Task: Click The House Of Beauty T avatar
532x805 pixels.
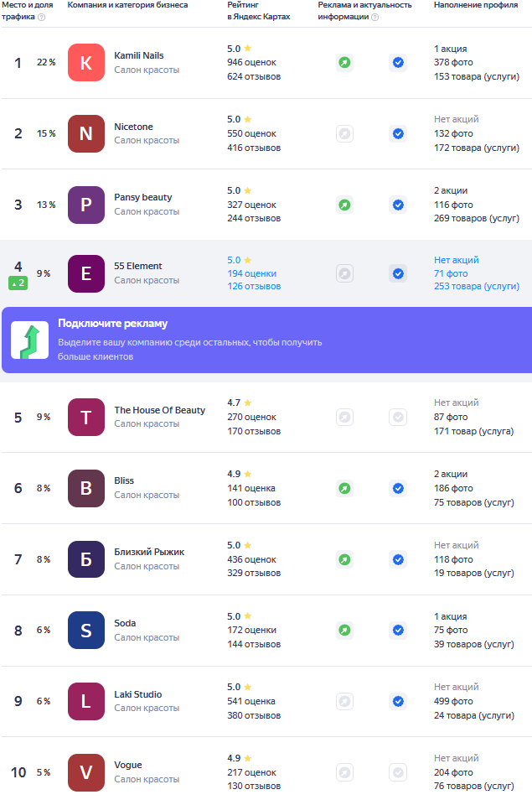Action: coord(86,418)
